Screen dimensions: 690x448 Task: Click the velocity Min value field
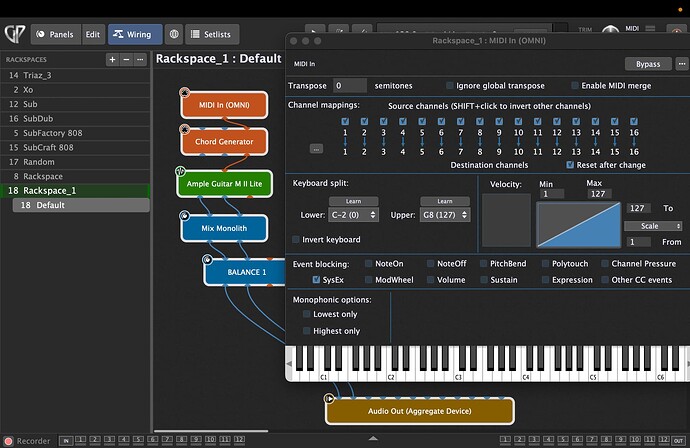[552, 194]
